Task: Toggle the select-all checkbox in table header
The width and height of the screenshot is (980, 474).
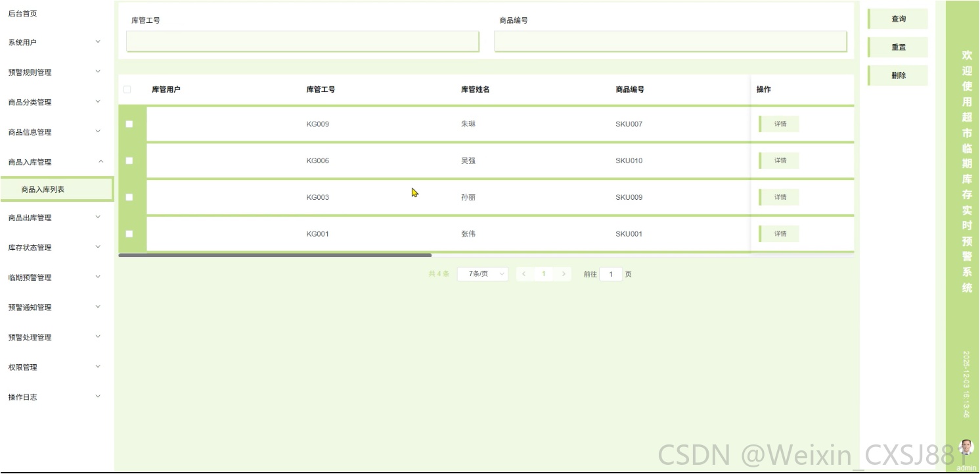Action: coord(127,89)
